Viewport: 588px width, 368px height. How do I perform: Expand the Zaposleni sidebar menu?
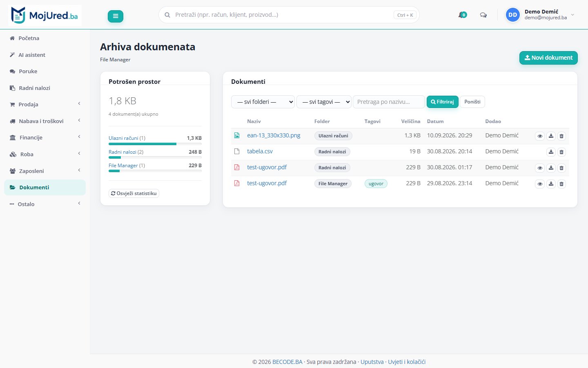pyautogui.click(x=45, y=171)
